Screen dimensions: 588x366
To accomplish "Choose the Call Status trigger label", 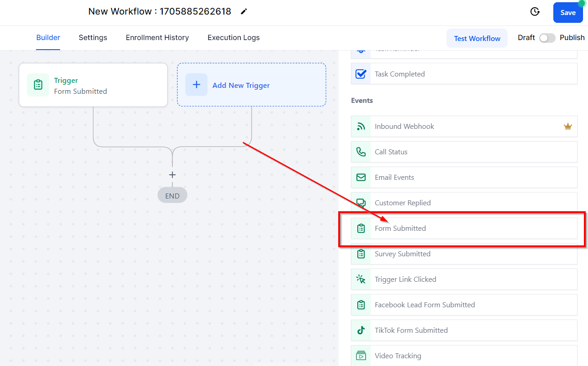I will (391, 152).
